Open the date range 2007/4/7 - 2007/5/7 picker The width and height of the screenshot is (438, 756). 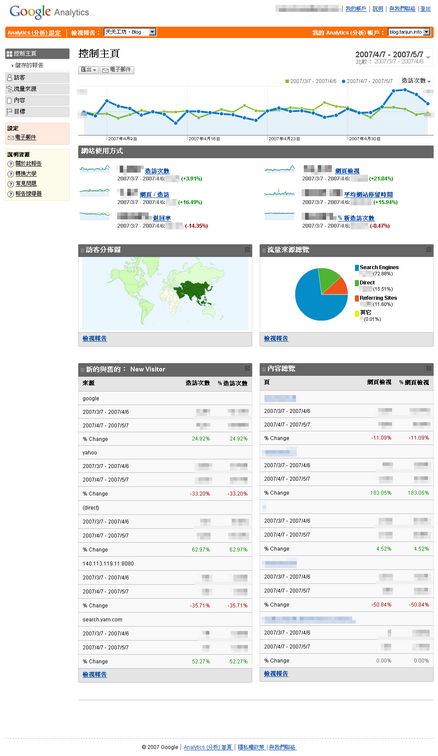click(x=393, y=57)
